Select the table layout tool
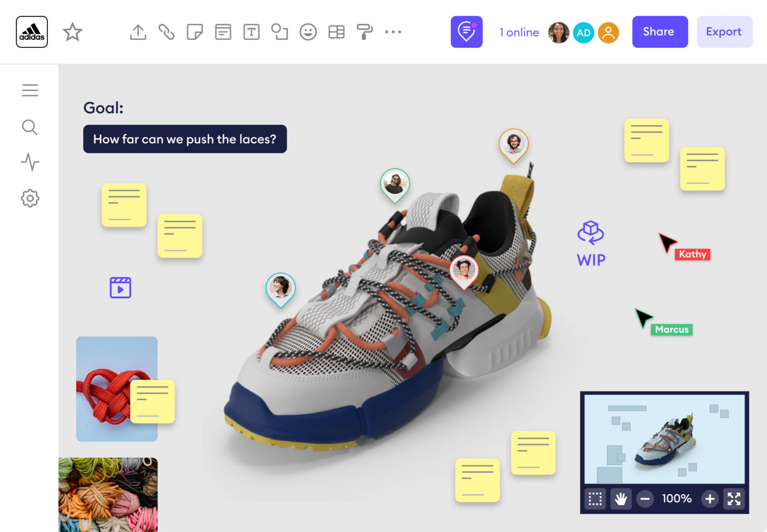767x532 pixels. tap(337, 32)
